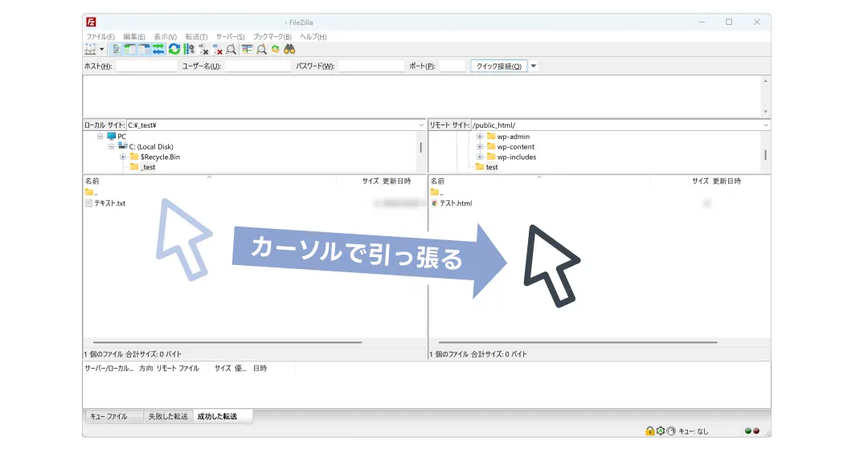
Task: Open the quick connect history dropdown arrow
Action: tap(534, 66)
